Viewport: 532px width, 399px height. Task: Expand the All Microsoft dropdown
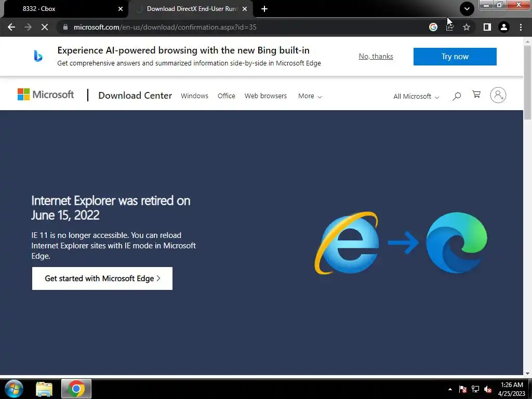(416, 96)
